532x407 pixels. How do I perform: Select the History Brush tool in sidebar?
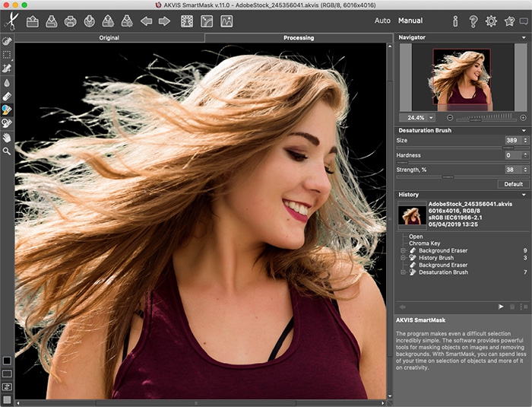[7, 123]
